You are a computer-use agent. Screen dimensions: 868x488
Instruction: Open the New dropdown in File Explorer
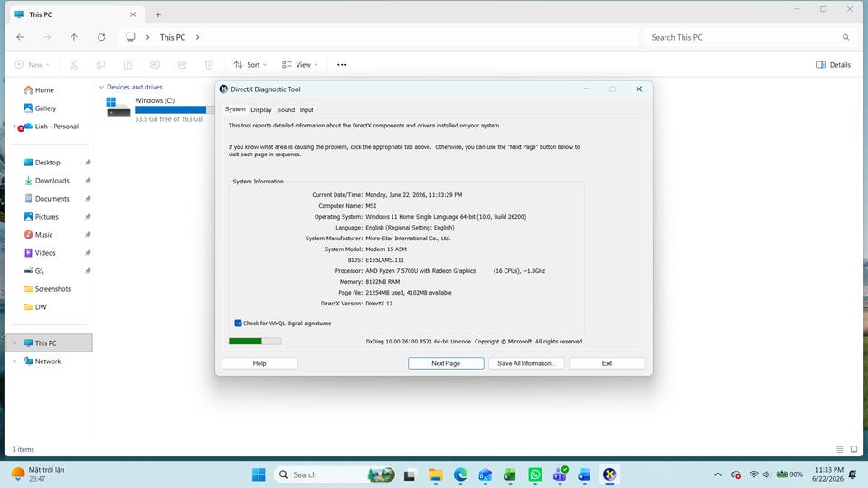coord(33,65)
